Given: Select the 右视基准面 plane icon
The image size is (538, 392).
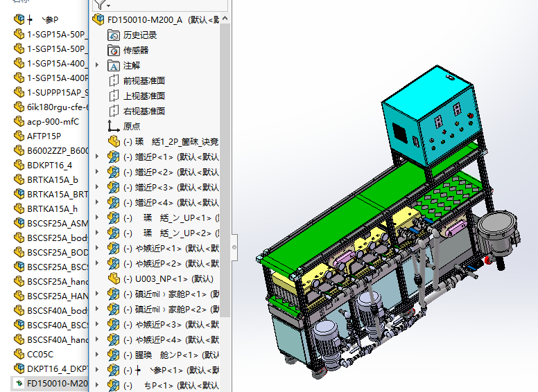Looking at the screenshot, I should [114, 111].
